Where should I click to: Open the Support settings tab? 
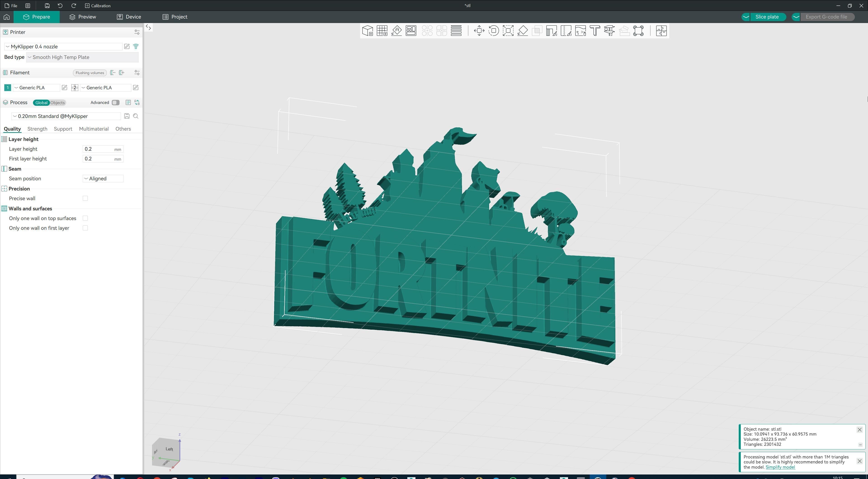pyautogui.click(x=63, y=129)
